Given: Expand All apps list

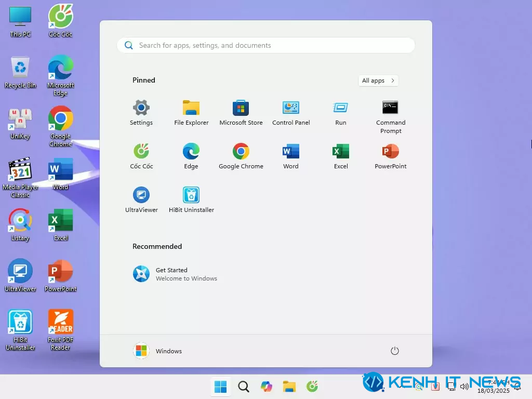Looking at the screenshot, I should 378,81.
